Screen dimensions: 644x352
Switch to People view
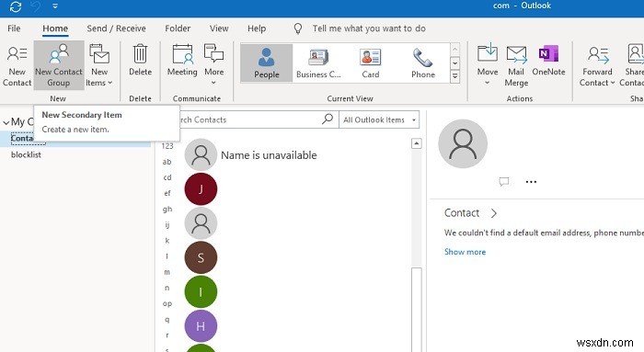267,63
